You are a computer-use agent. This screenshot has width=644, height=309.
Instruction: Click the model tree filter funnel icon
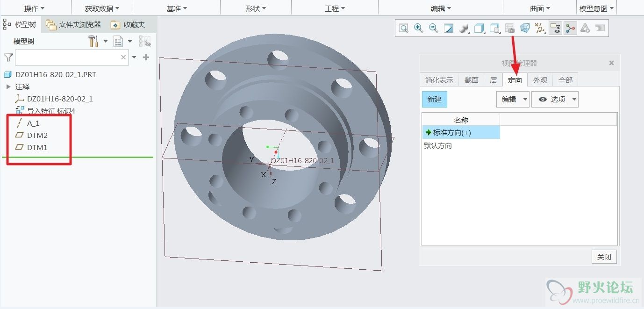8,57
